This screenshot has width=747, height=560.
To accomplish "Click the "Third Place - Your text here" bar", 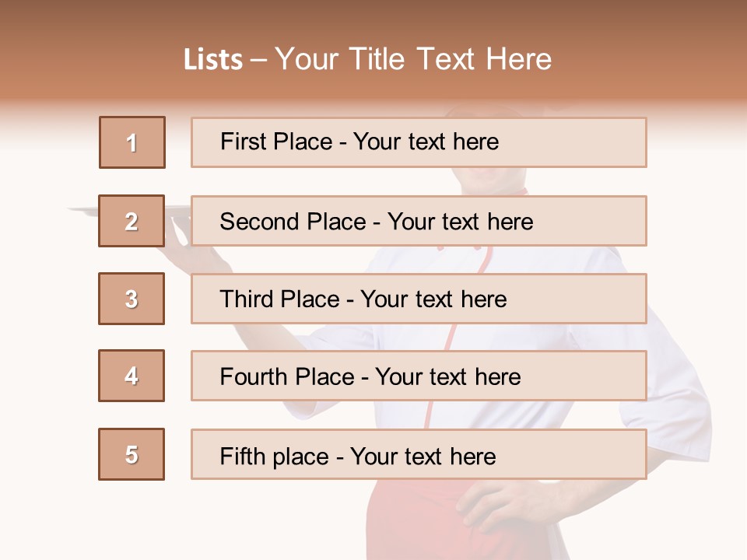I will pos(419,299).
